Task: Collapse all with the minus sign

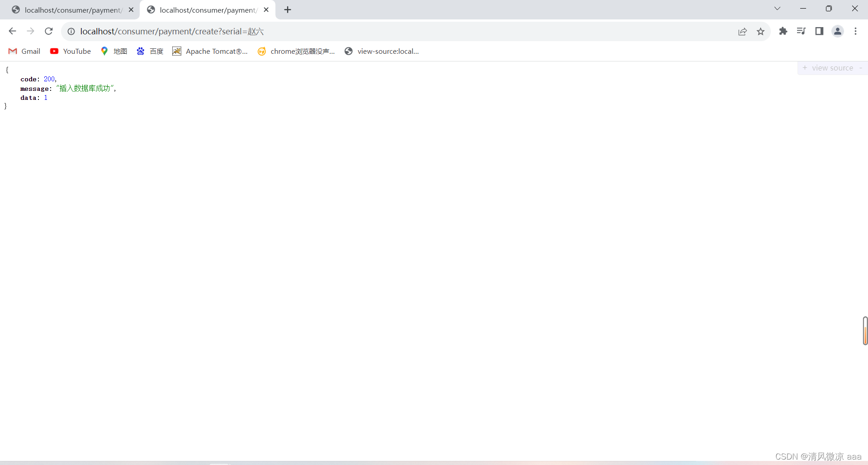Action: pyautogui.click(x=861, y=68)
